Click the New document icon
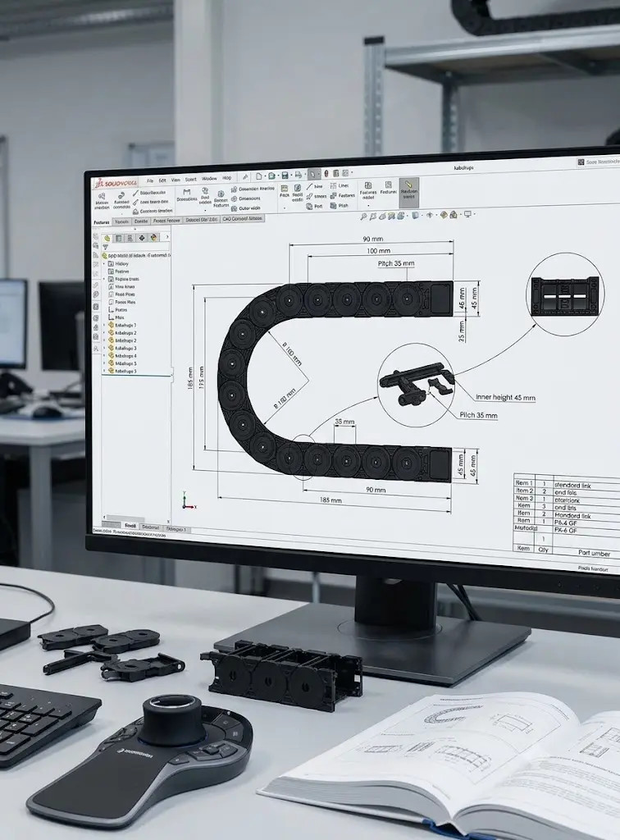The image size is (620, 840). tap(259, 176)
